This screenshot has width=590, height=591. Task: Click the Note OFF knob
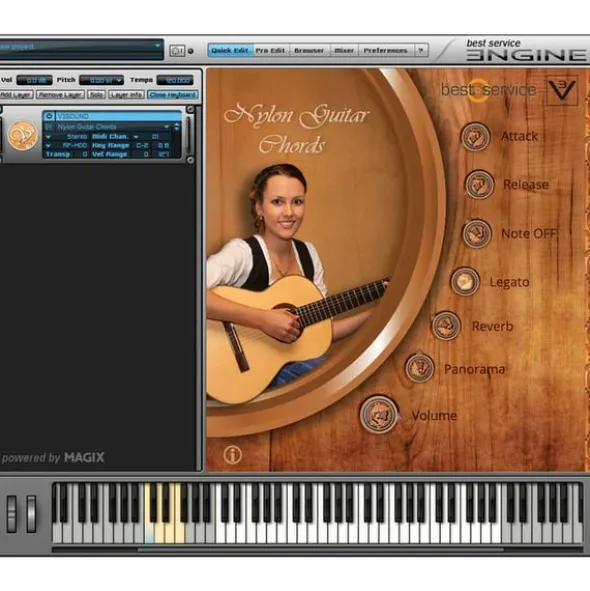[477, 234]
